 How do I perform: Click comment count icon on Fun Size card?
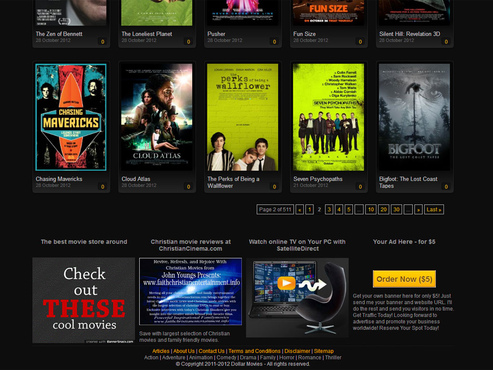point(360,42)
